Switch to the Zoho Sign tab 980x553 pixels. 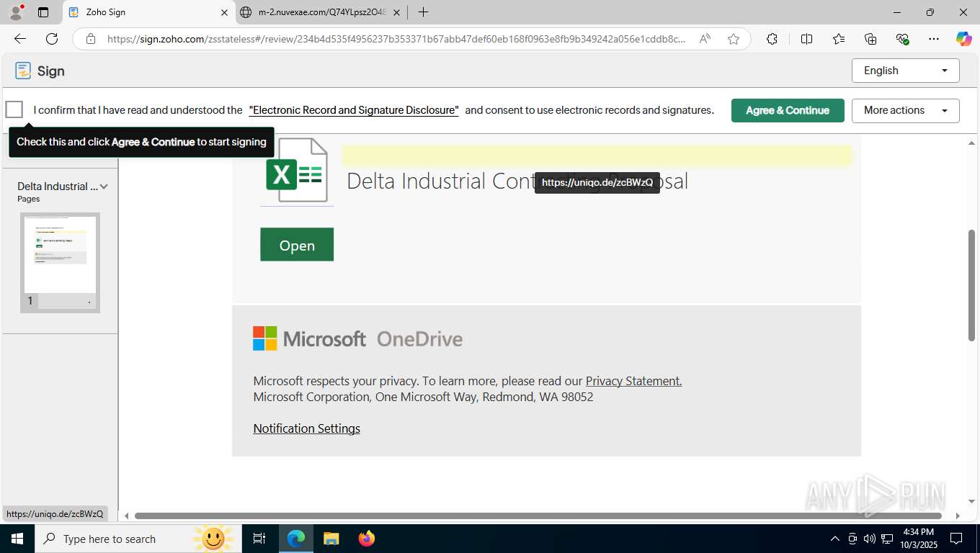(x=148, y=12)
